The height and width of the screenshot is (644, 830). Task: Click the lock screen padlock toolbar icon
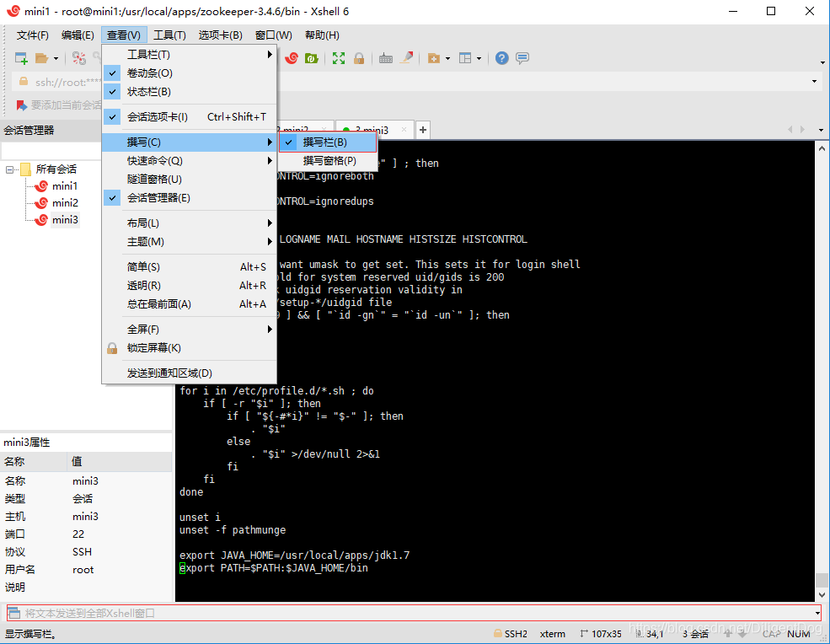pyautogui.click(x=359, y=58)
